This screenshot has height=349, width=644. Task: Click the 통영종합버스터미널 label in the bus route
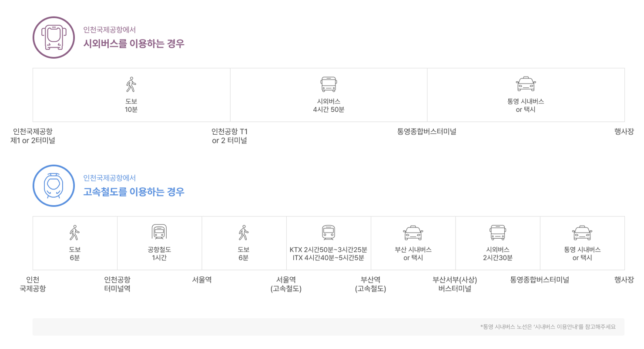426,131
